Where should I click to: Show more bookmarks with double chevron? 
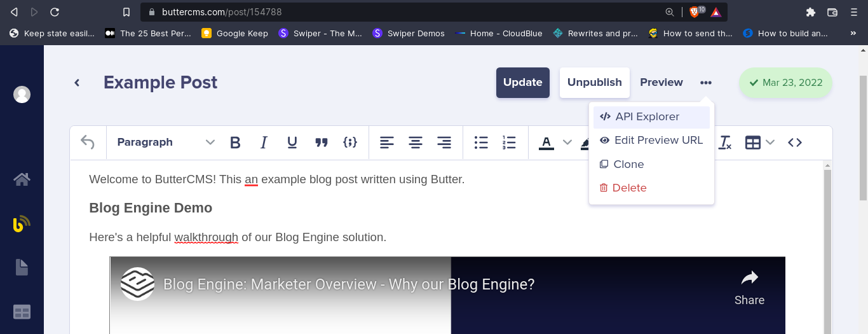click(x=853, y=33)
